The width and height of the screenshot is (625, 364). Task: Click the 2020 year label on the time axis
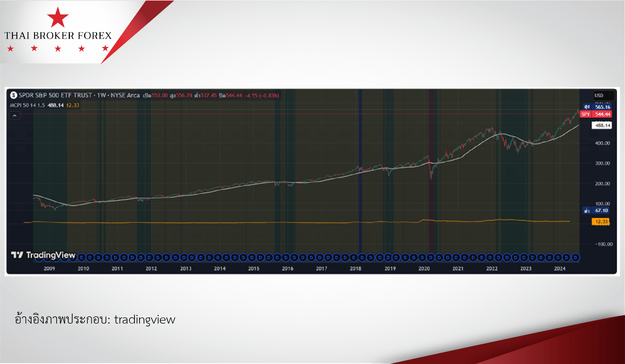(x=424, y=268)
